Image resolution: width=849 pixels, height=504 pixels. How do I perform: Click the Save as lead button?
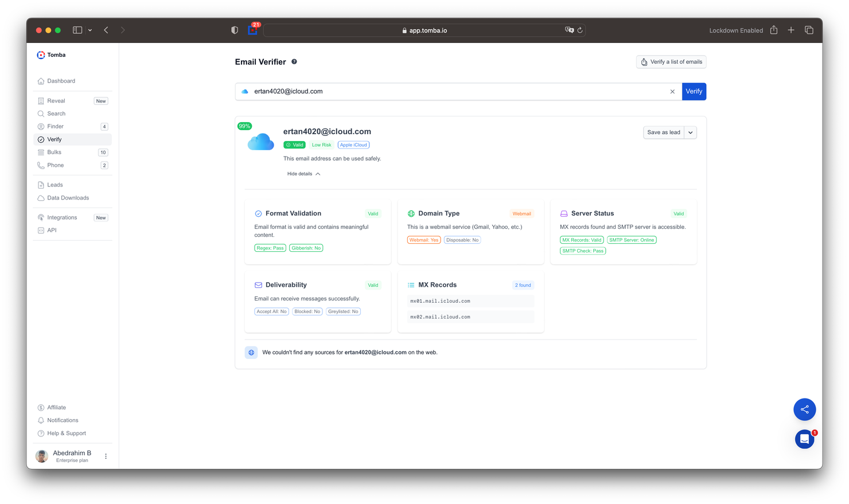[663, 132]
